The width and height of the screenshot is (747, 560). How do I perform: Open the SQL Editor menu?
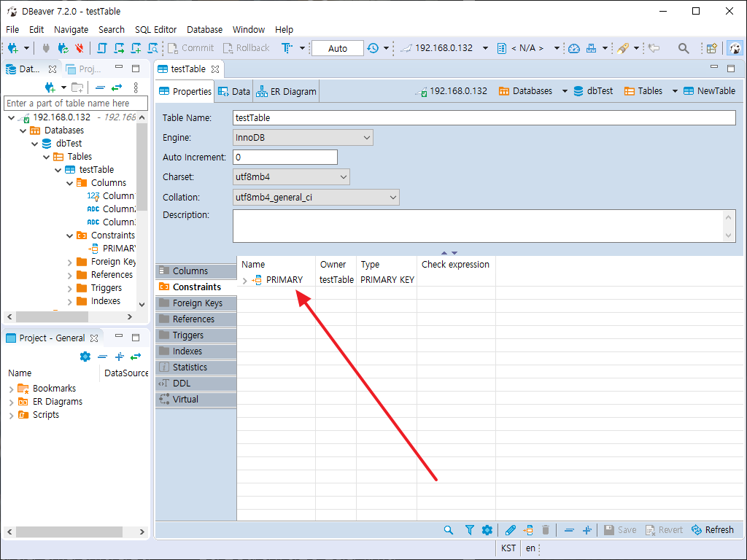click(x=156, y=29)
